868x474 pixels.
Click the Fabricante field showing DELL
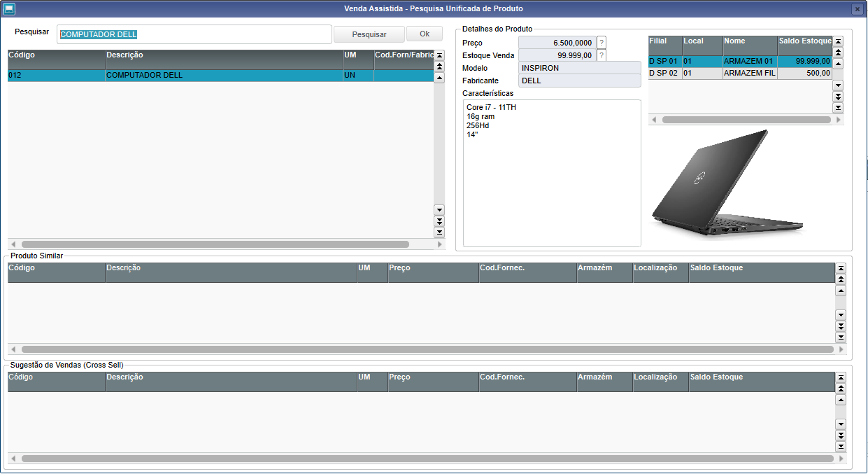click(x=580, y=81)
